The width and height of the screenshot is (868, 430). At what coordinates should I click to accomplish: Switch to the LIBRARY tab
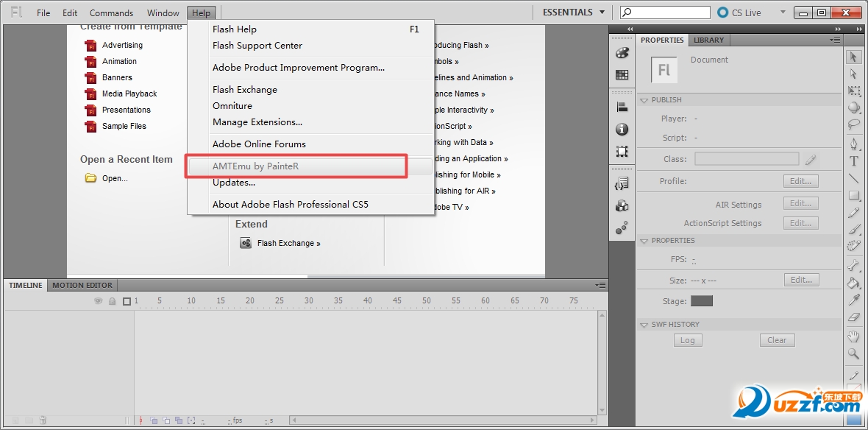point(708,40)
